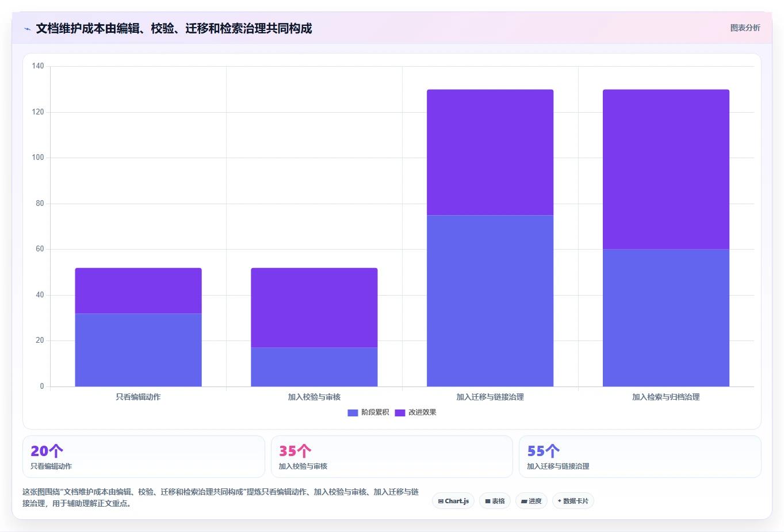
Task: Select the 表格 tag chip
Action: coord(495,501)
